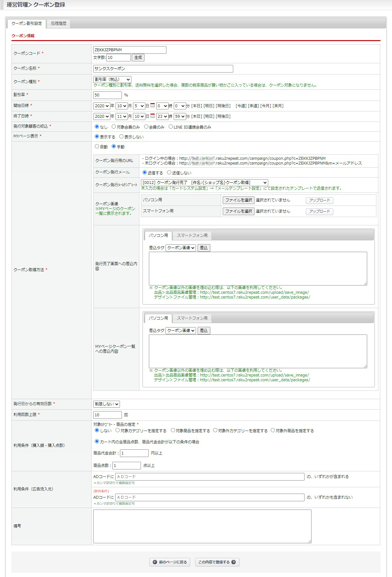Click 差込 button in 発行完了画面 section
The image size is (392, 577).
pos(204,248)
